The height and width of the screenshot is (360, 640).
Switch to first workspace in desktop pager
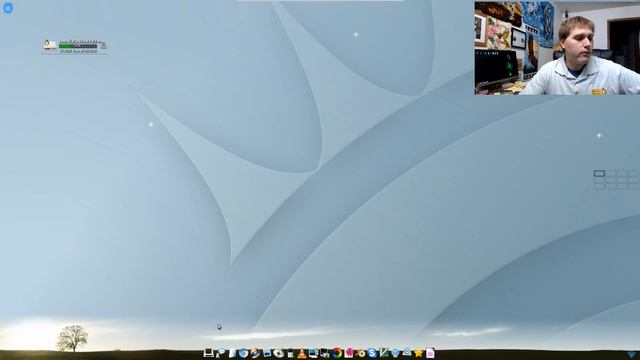tap(599, 173)
